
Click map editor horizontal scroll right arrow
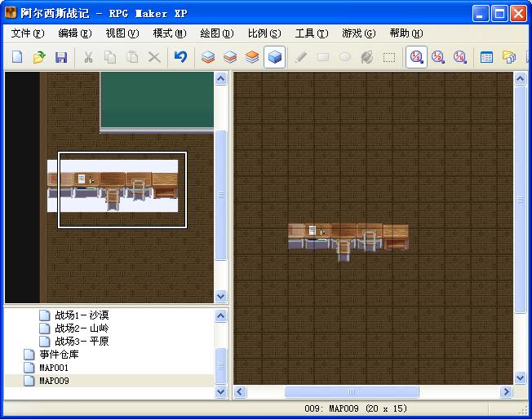coord(507,392)
